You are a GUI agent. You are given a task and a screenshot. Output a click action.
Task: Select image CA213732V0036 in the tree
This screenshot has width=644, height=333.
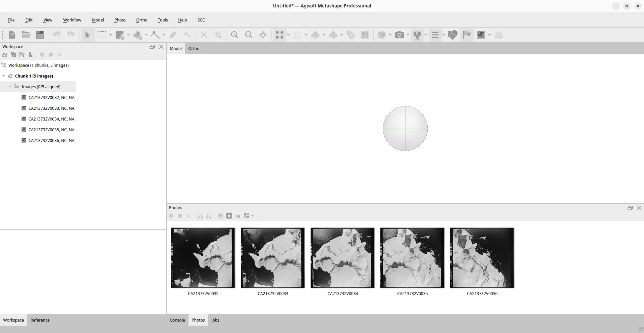pyautogui.click(x=51, y=141)
